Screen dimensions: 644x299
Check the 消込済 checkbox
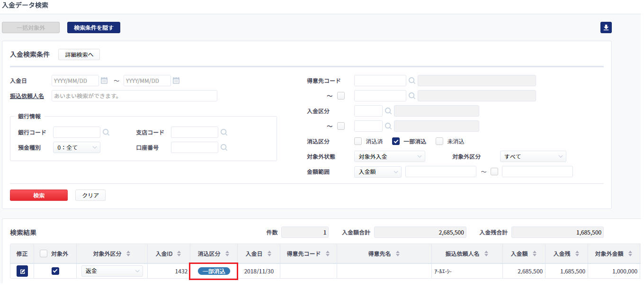point(358,141)
